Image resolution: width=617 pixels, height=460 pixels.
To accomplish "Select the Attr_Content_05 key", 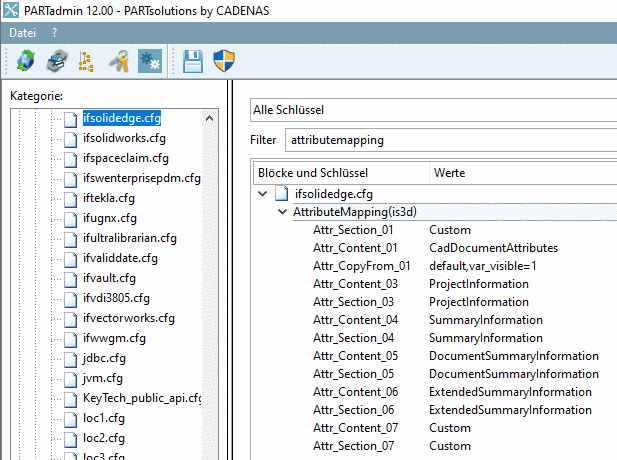I will click(x=355, y=356).
